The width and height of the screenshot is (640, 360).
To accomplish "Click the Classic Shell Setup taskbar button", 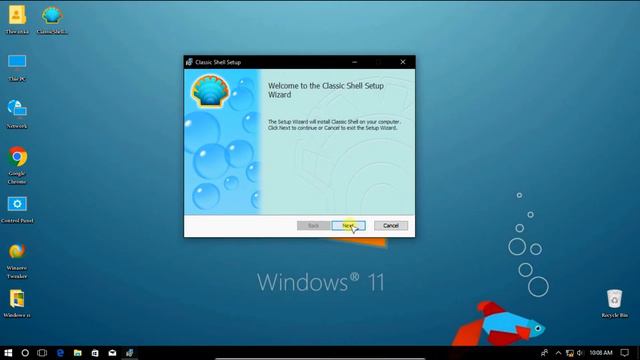I will pyautogui.click(x=129, y=353).
